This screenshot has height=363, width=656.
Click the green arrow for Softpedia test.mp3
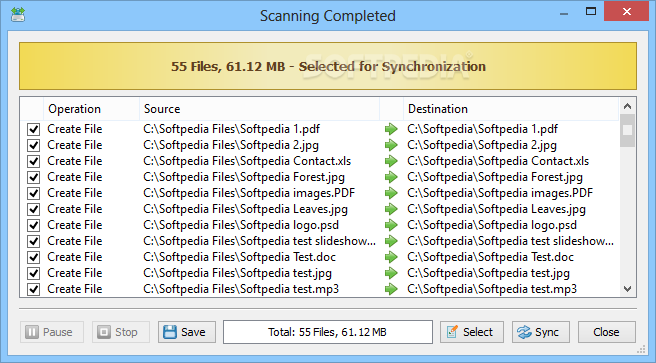pos(391,289)
